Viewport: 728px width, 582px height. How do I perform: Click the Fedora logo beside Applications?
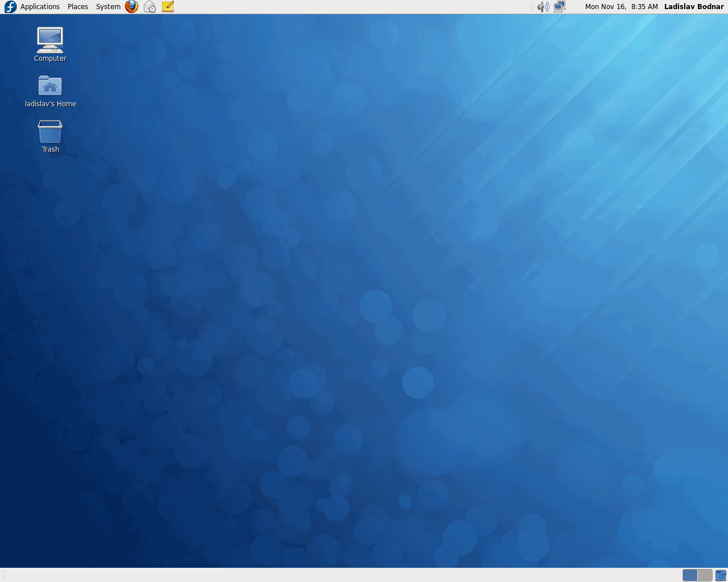pos(10,7)
